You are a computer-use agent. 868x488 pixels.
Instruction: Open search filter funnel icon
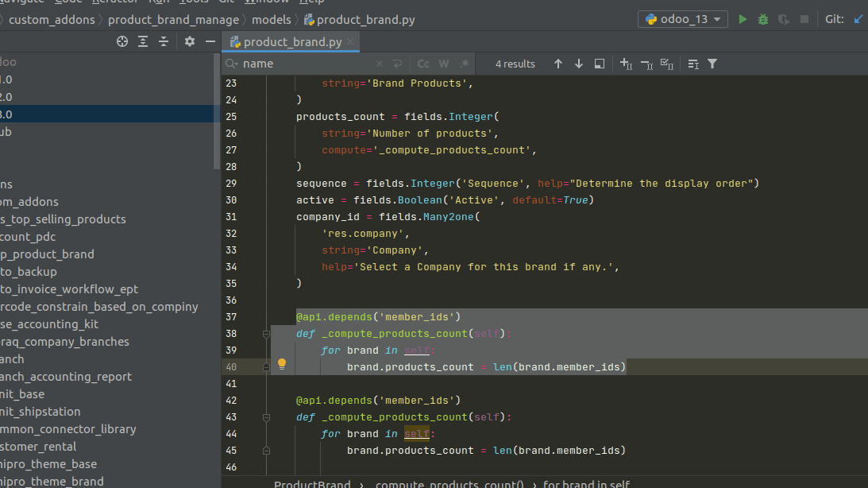[x=712, y=64]
